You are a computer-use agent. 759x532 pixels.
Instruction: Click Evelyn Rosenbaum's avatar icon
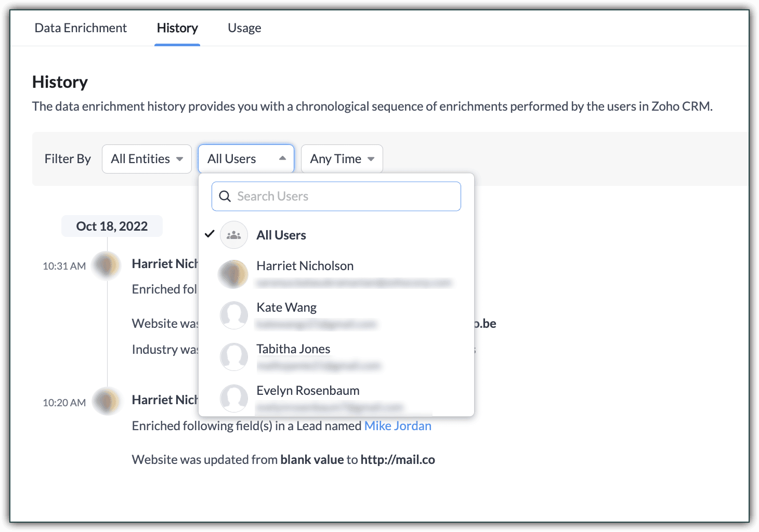[233, 398]
